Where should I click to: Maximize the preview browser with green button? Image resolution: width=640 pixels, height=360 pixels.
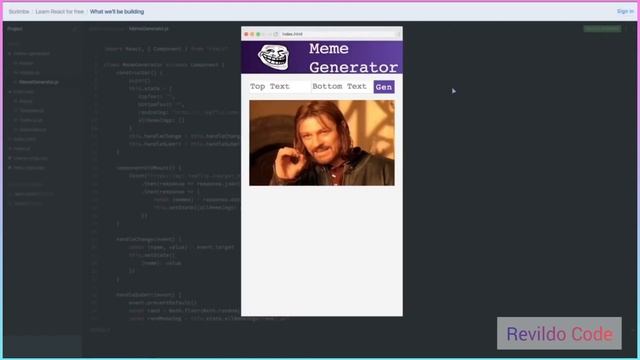pyautogui.click(x=258, y=34)
